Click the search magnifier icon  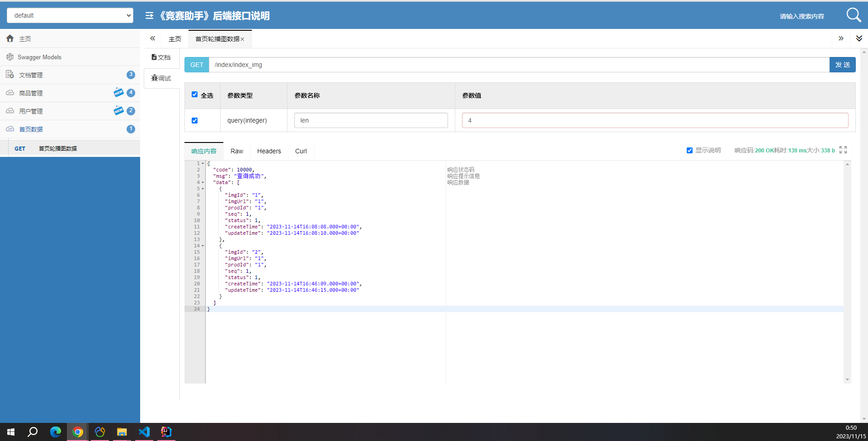854,15
